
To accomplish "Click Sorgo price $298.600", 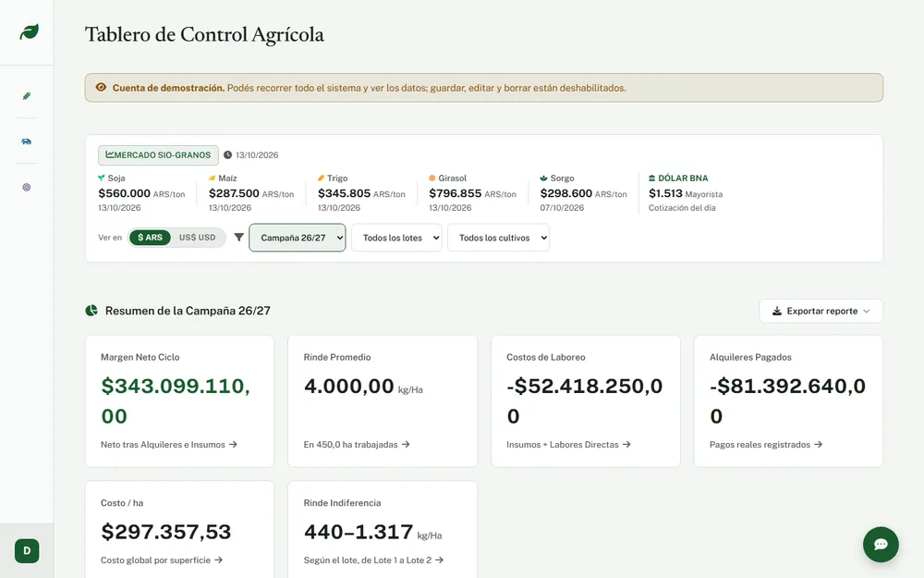I will click(566, 193).
